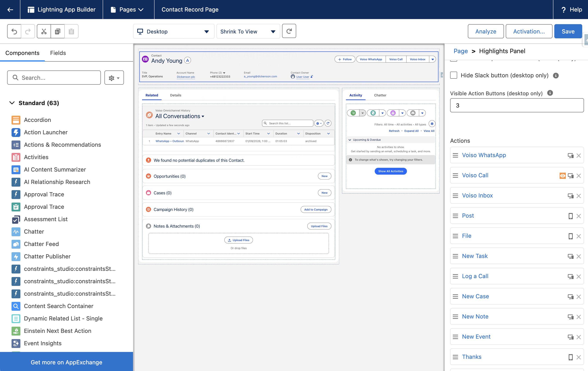Cut the selected component
Screen dimensions: 588x371
click(x=44, y=31)
